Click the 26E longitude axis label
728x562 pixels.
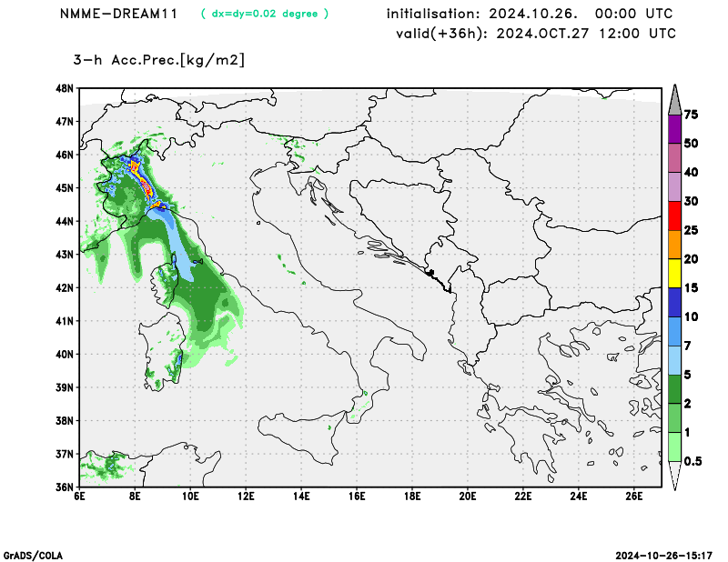[x=634, y=497]
